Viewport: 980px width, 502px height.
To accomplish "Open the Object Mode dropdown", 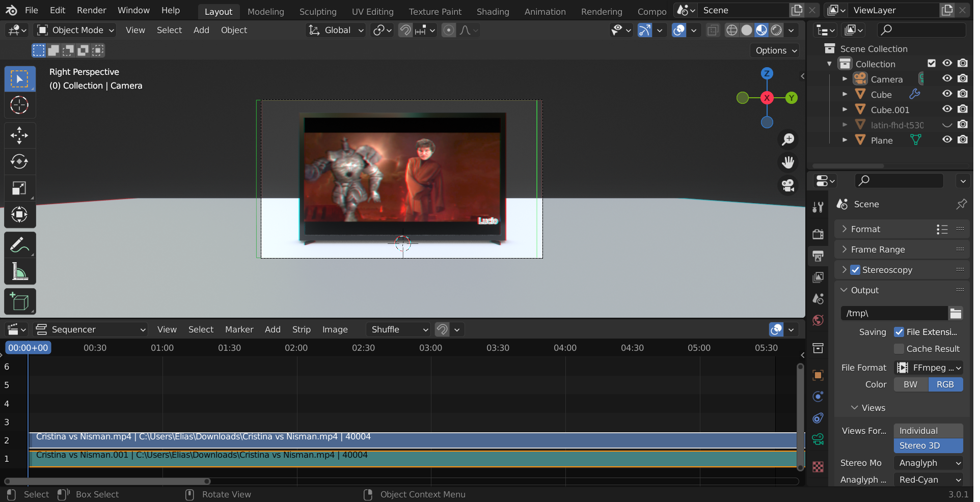I will coord(75,31).
